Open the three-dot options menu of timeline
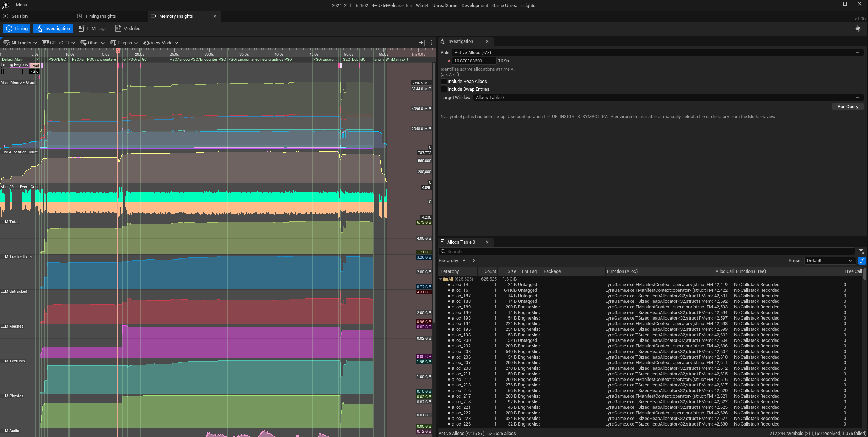This screenshot has height=437, width=868. click(432, 43)
